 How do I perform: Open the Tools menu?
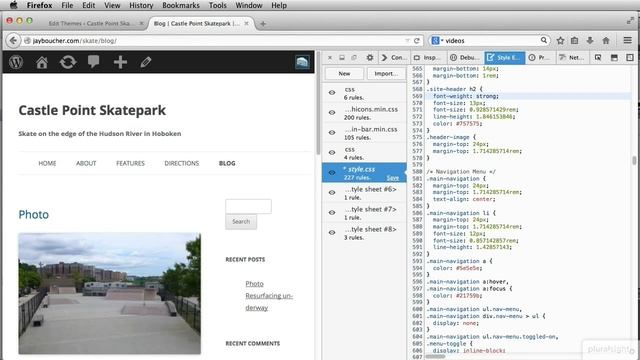tap(218, 5)
